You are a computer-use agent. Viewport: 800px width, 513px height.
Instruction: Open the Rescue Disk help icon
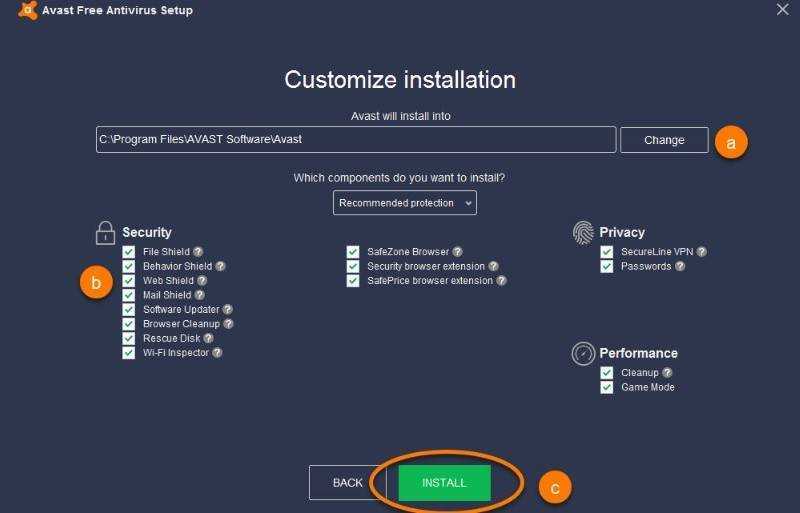click(x=208, y=338)
